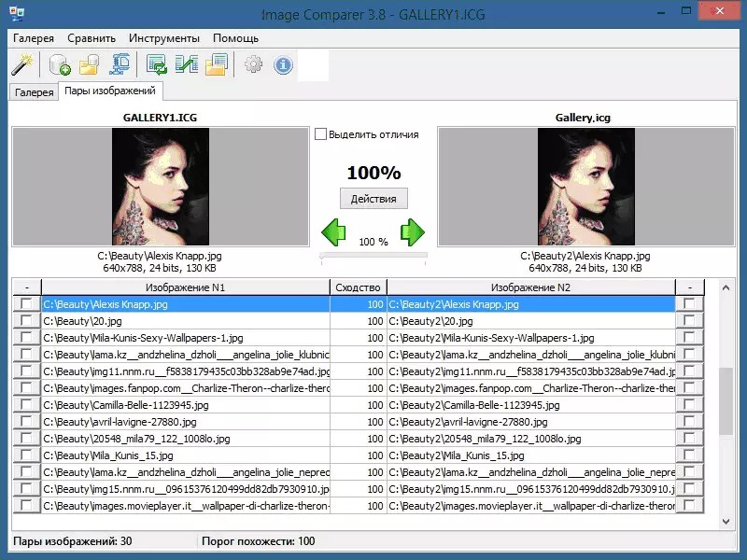The image size is (747, 560).
Task: Click status text Пары изображений: 30
Action: (x=73, y=541)
